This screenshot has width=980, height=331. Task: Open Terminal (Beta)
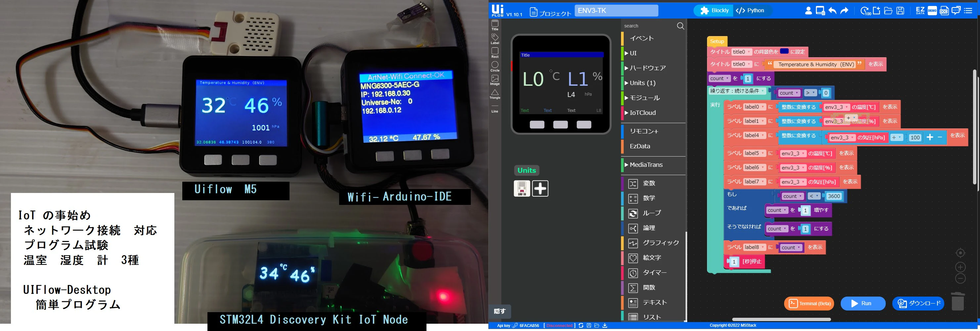click(x=809, y=303)
